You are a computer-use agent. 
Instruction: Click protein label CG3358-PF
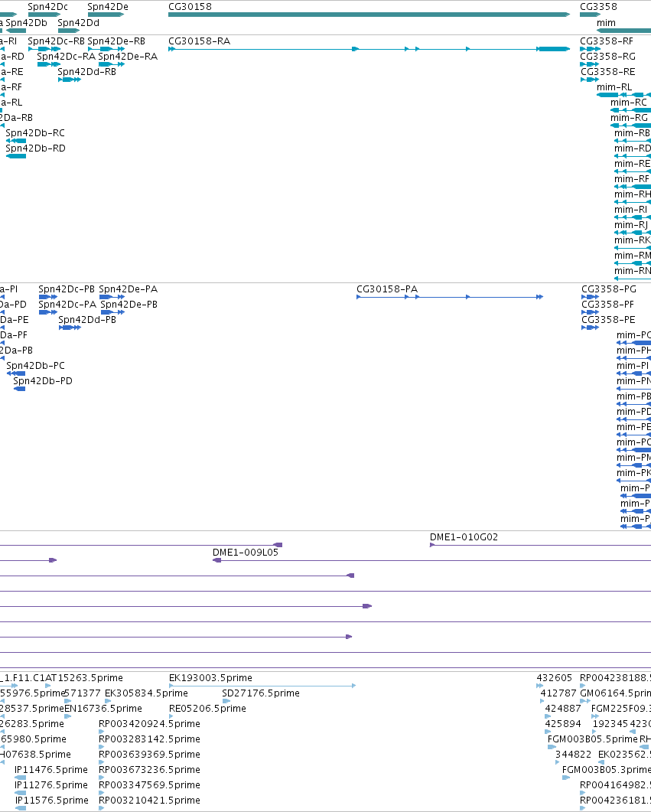click(607, 305)
